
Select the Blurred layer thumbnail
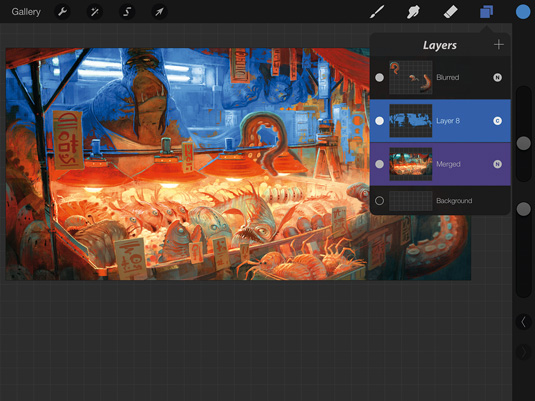coord(411,77)
